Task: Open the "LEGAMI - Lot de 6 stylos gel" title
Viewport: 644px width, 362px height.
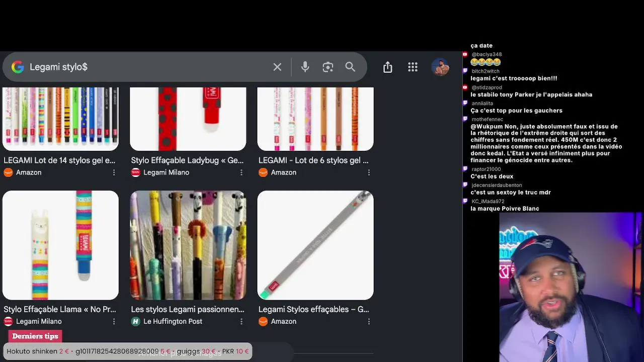Action: pos(313,160)
